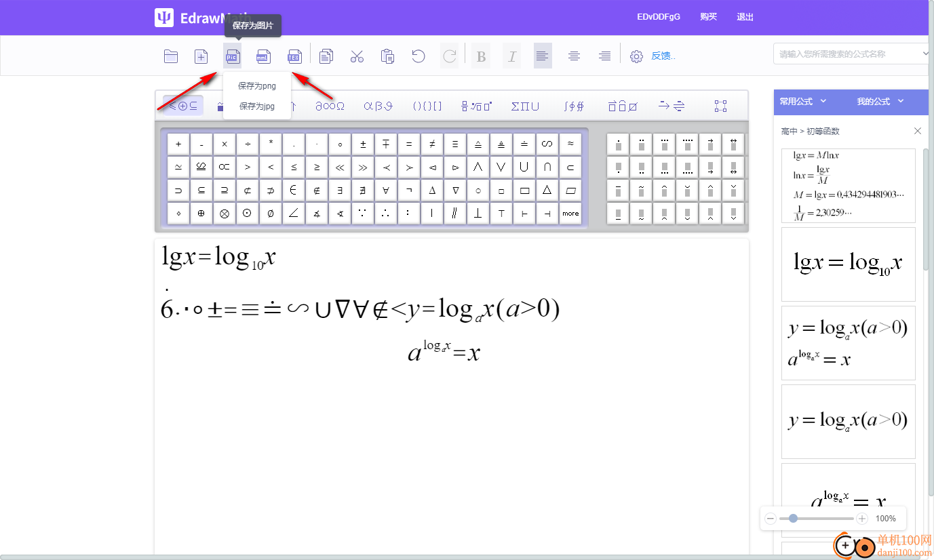Insert the element-of ∈ symbol

pyautogui.click(x=294, y=190)
